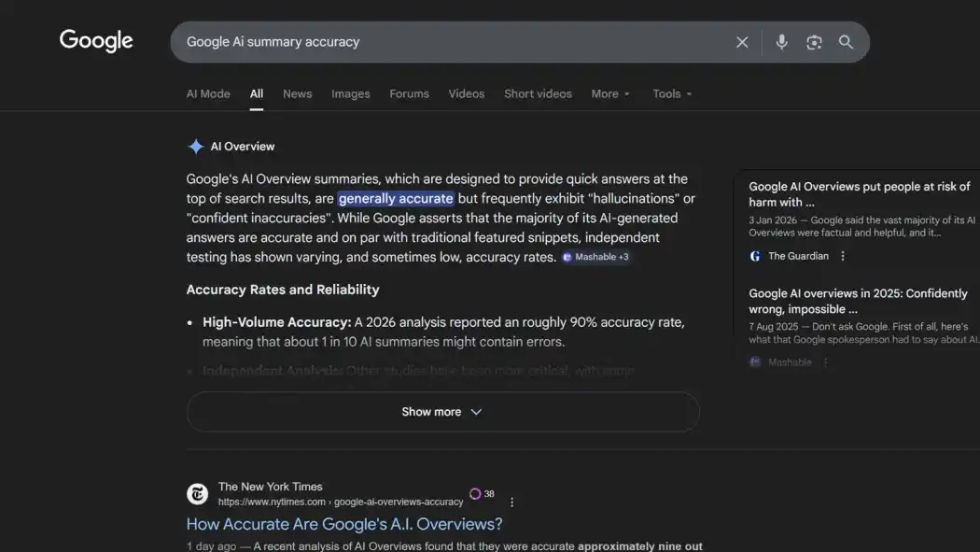Switch to the News tab
The width and height of the screenshot is (980, 552).
click(x=297, y=93)
